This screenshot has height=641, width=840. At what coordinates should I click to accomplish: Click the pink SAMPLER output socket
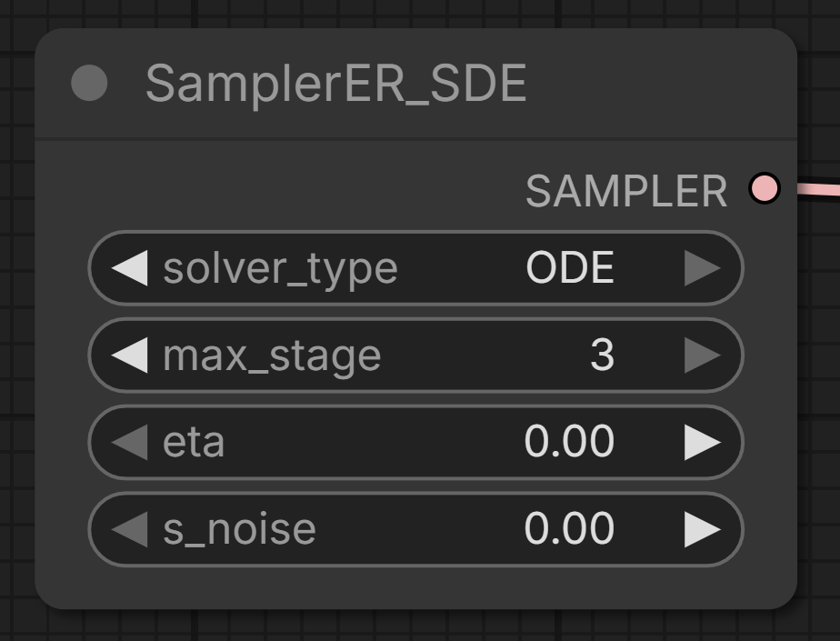point(764,188)
